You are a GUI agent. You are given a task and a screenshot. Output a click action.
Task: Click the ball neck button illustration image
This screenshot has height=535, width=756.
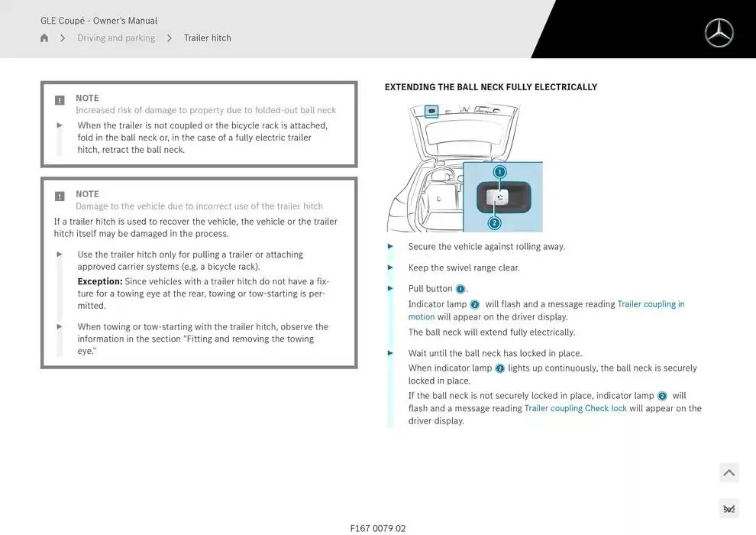(465, 168)
